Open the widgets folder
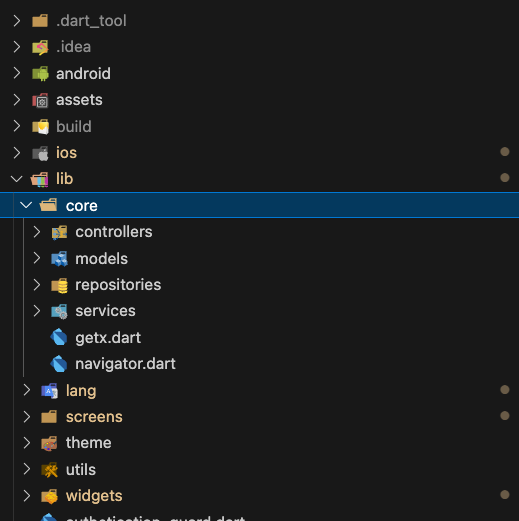Image resolution: width=519 pixels, height=521 pixels. pyautogui.click(x=259, y=496)
